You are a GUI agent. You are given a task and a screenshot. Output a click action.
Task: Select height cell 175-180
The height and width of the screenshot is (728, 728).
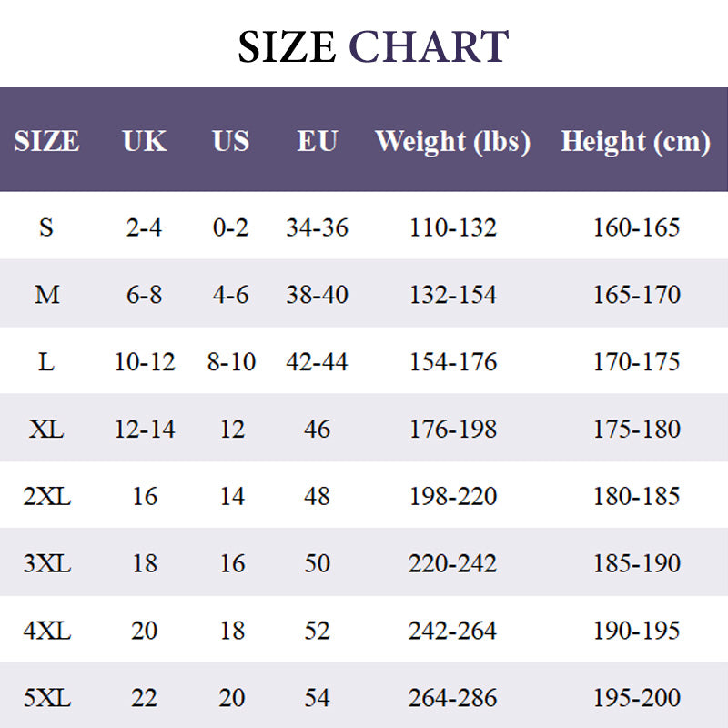pyautogui.click(x=636, y=429)
